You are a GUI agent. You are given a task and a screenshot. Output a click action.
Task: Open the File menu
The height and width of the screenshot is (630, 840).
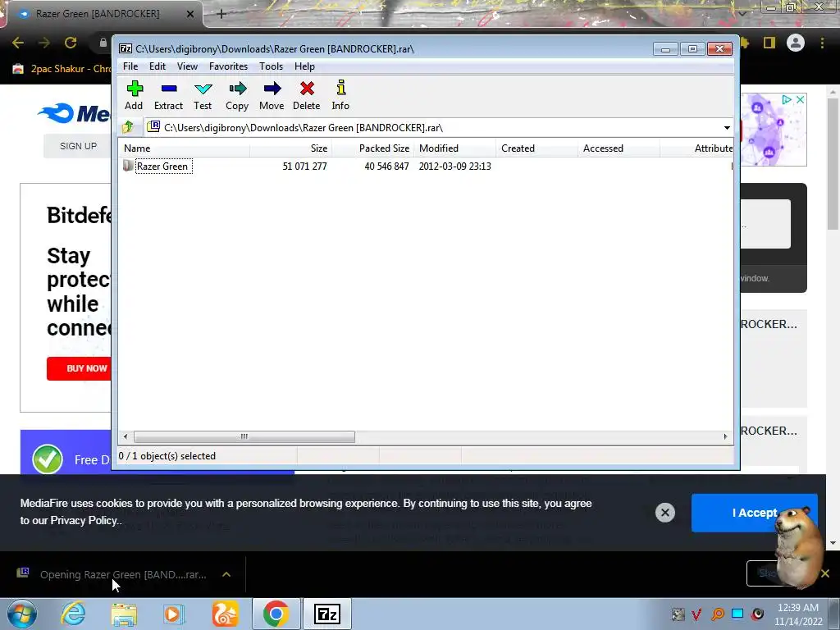(130, 66)
